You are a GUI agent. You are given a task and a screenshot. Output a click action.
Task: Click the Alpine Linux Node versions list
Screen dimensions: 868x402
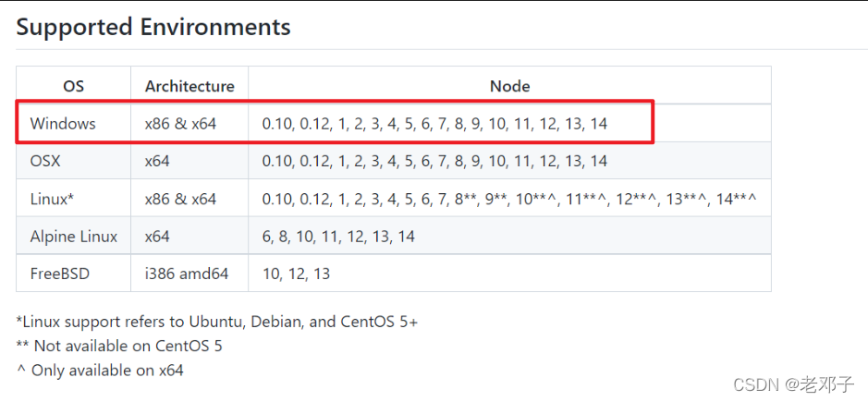338,237
